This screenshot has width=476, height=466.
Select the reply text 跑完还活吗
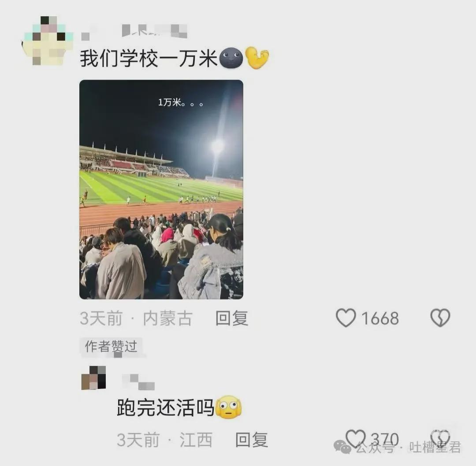166,408
